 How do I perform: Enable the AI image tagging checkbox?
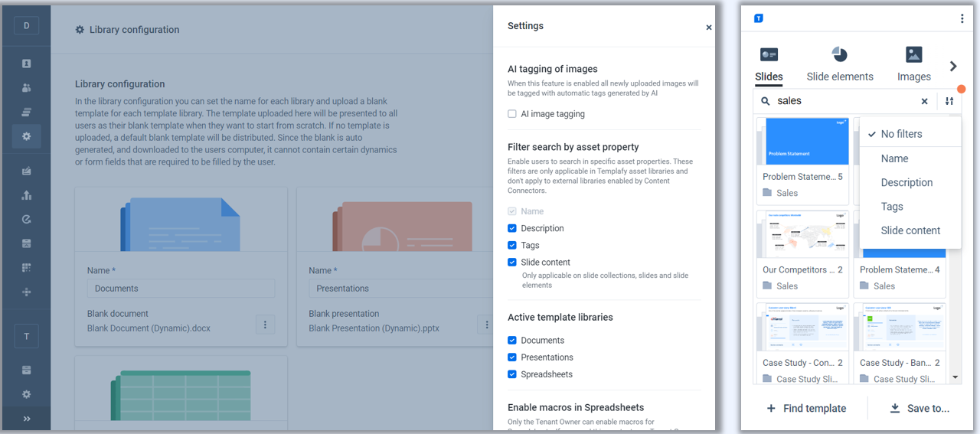point(512,114)
